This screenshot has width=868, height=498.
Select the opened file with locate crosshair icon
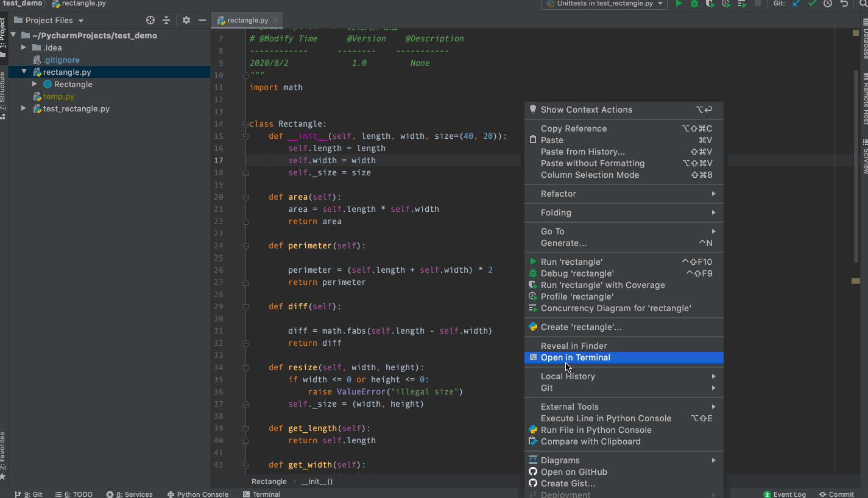150,20
